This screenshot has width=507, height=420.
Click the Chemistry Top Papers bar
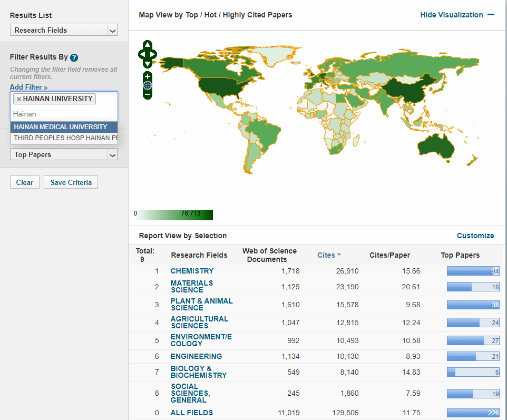pyautogui.click(x=473, y=271)
